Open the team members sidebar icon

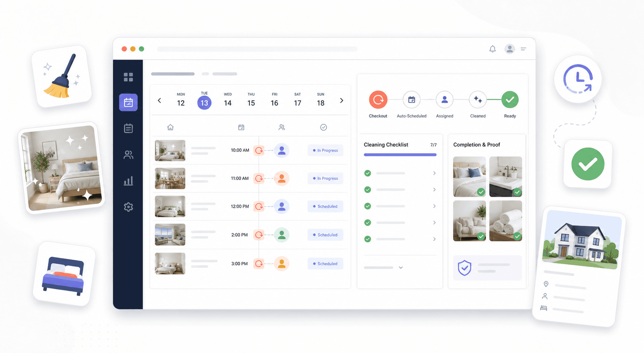point(128,155)
